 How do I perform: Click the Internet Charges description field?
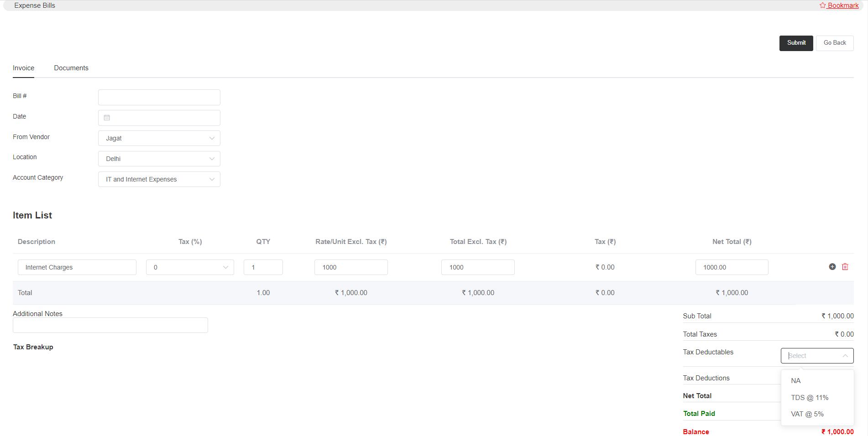pyautogui.click(x=77, y=267)
